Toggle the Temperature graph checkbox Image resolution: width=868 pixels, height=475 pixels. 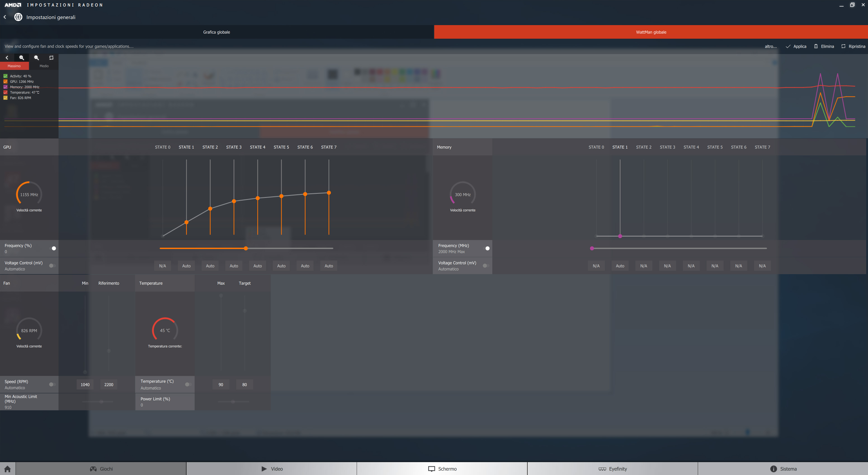point(5,92)
